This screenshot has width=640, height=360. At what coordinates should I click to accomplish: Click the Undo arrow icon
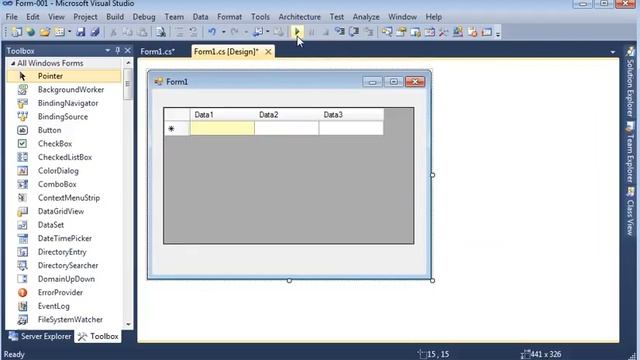tap(212, 32)
